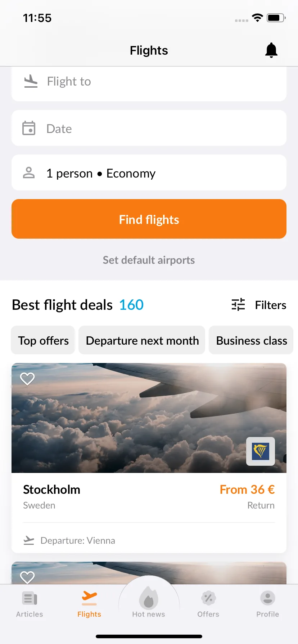Viewport: 298px width, 644px height.
Task: Tap the Filters sliders icon
Action: 238,305
